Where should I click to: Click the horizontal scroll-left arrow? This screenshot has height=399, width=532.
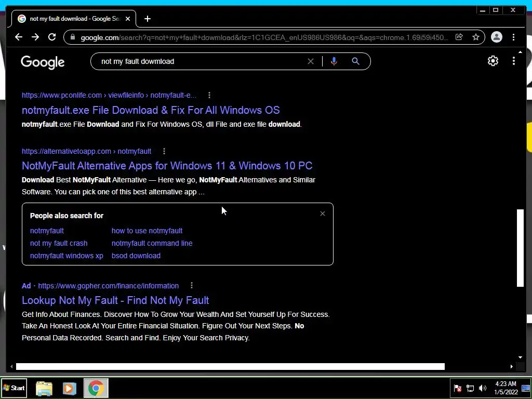11,366
